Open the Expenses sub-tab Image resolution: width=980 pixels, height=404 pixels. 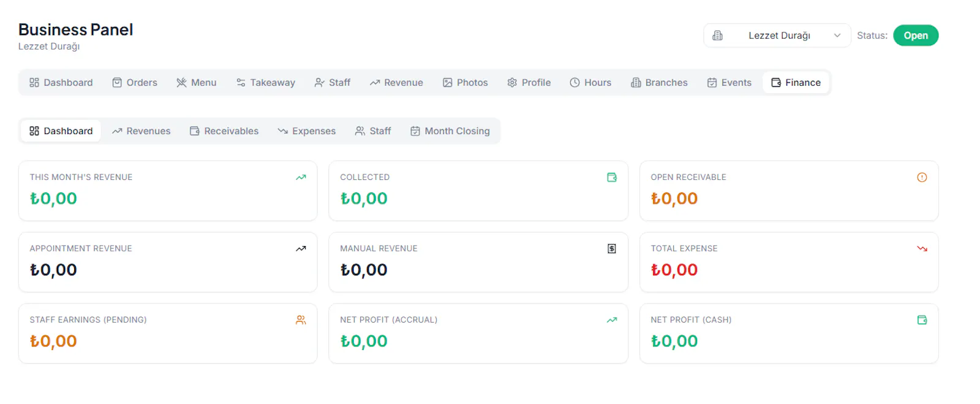[x=306, y=131]
